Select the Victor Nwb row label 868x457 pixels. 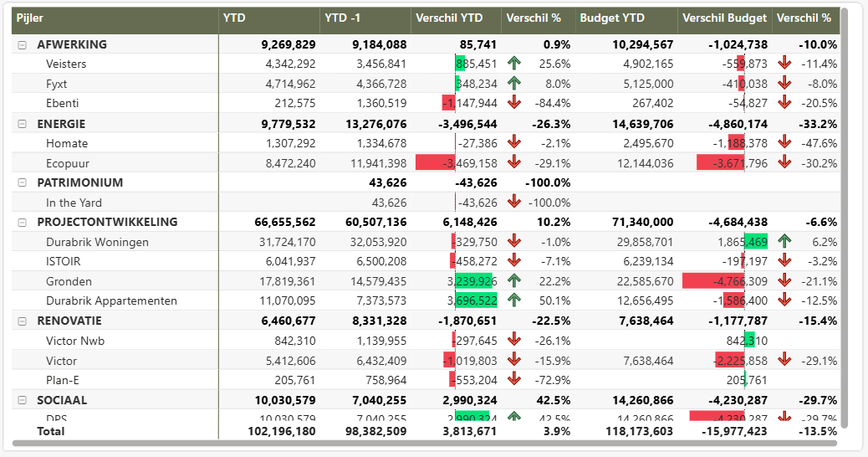74,341
